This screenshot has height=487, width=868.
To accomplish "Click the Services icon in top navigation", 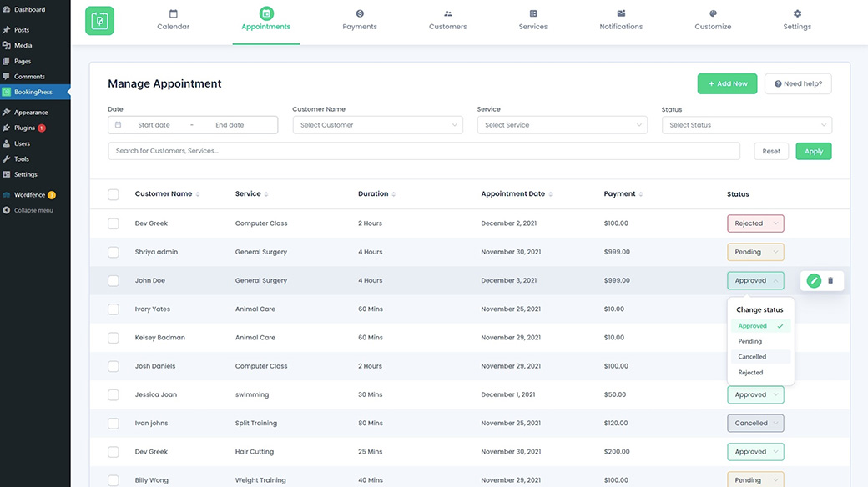I will (x=533, y=14).
